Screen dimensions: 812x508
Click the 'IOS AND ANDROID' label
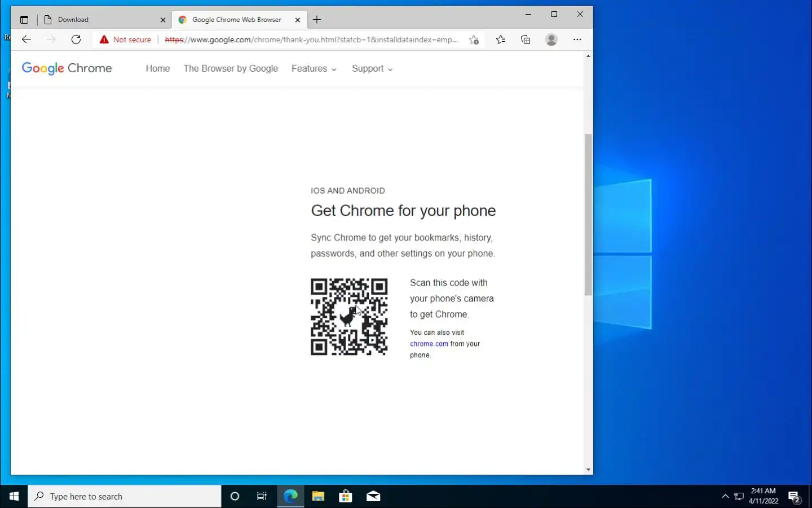(348, 191)
